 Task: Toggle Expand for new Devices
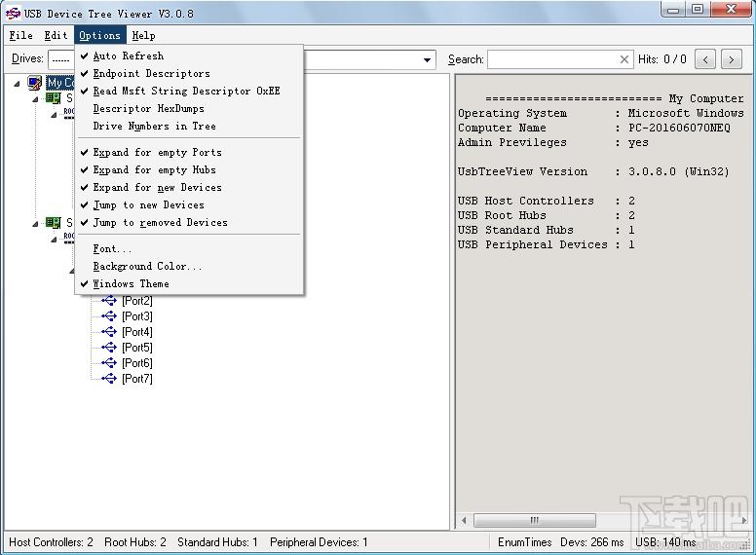coord(189,187)
